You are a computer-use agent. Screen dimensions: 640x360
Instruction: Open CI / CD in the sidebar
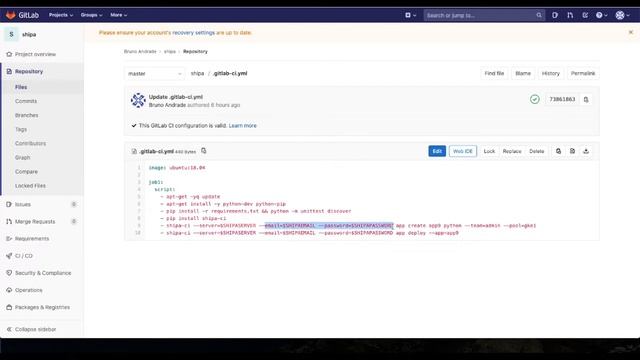click(x=24, y=256)
